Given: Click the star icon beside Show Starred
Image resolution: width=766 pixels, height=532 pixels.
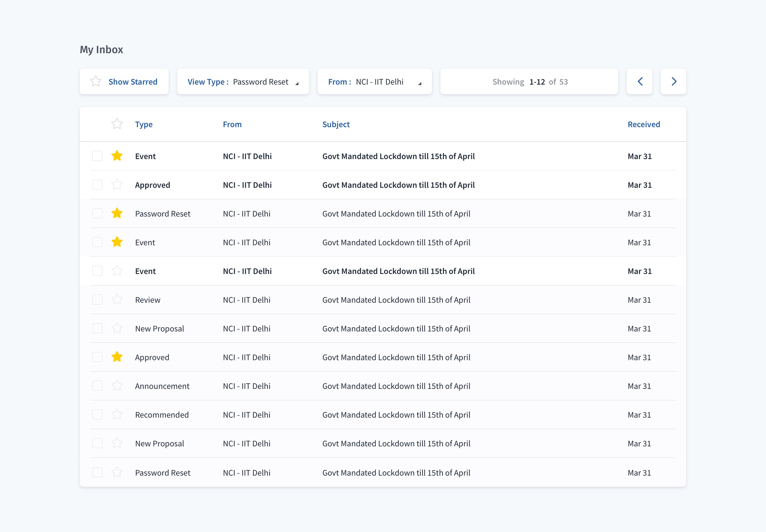Looking at the screenshot, I should (x=96, y=81).
